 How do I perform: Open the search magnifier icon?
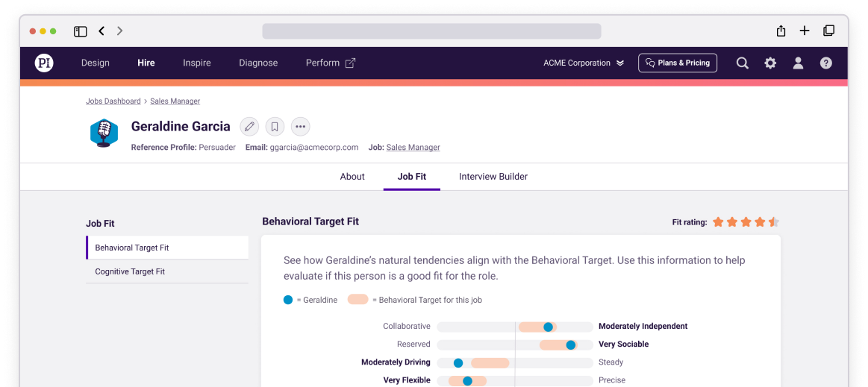click(x=743, y=63)
